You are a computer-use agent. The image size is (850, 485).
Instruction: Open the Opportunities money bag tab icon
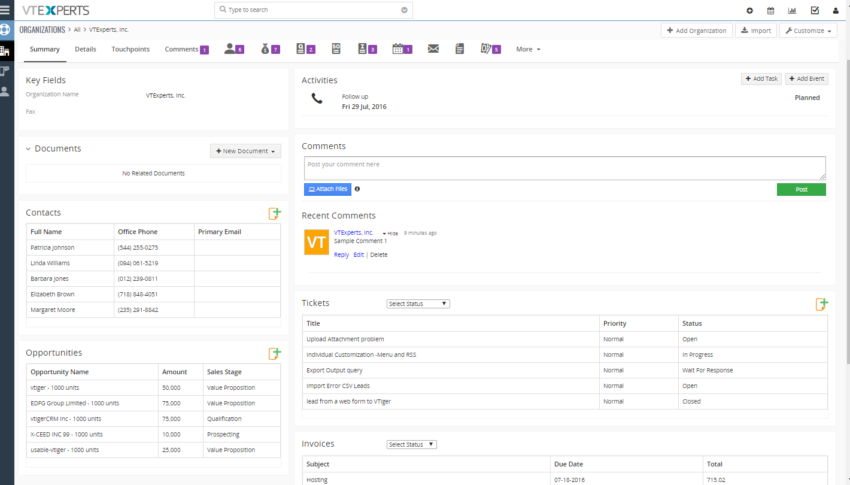(269, 49)
